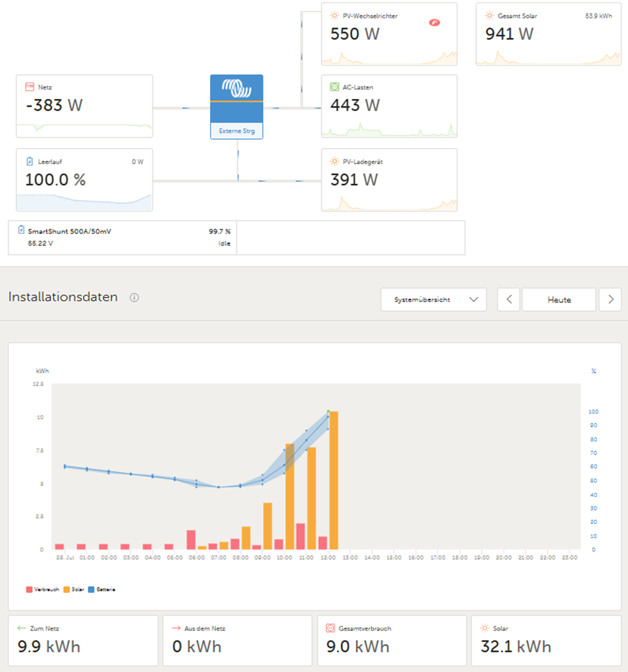This screenshot has width=628, height=672.
Task: Click the AC-Lasten socket icon
Action: point(334,87)
